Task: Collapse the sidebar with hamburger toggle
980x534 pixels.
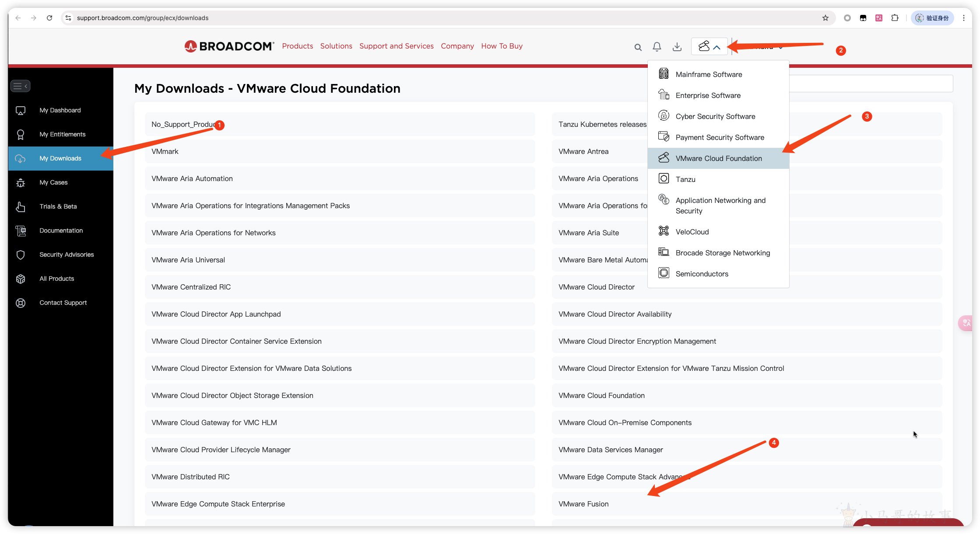Action: [x=20, y=86]
